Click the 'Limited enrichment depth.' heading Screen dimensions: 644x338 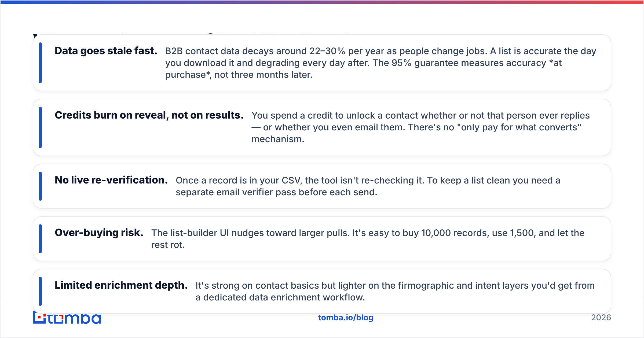click(121, 285)
